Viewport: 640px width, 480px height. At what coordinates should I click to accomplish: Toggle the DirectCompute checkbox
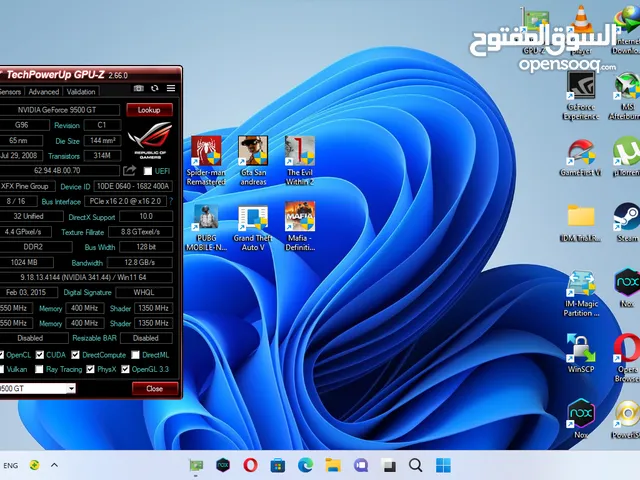point(75,355)
